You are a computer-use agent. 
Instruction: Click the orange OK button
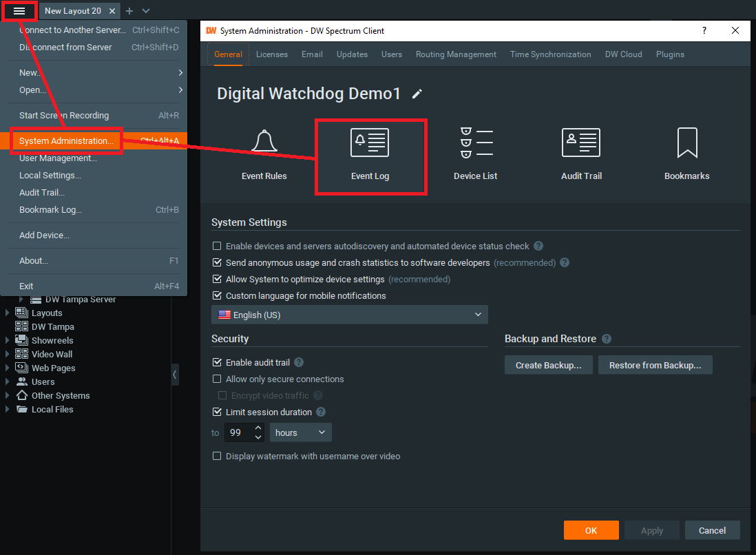click(591, 530)
